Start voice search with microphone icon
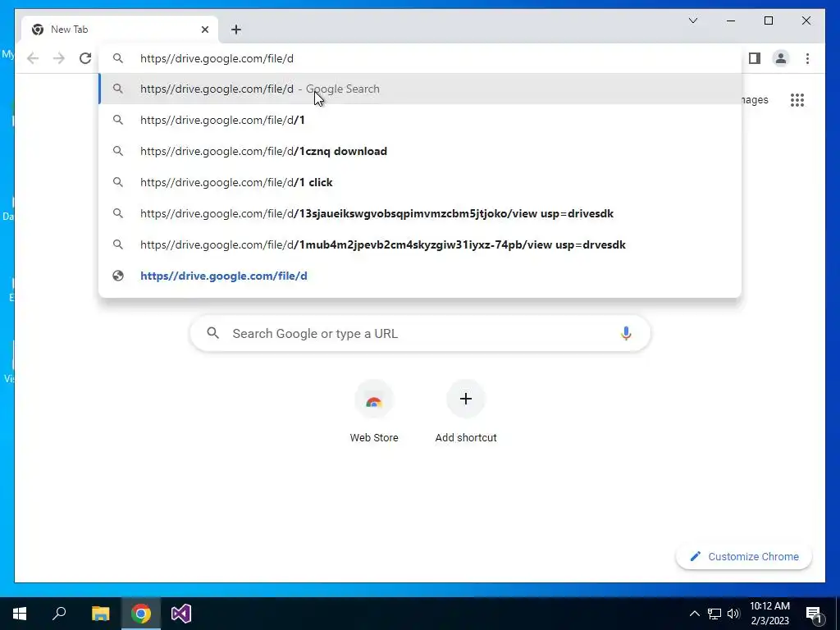The height and width of the screenshot is (630, 840). pos(626,333)
